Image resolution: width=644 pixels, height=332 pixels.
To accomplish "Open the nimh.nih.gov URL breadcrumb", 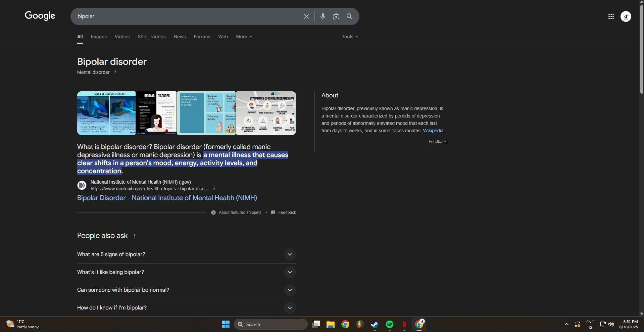I will [149, 189].
